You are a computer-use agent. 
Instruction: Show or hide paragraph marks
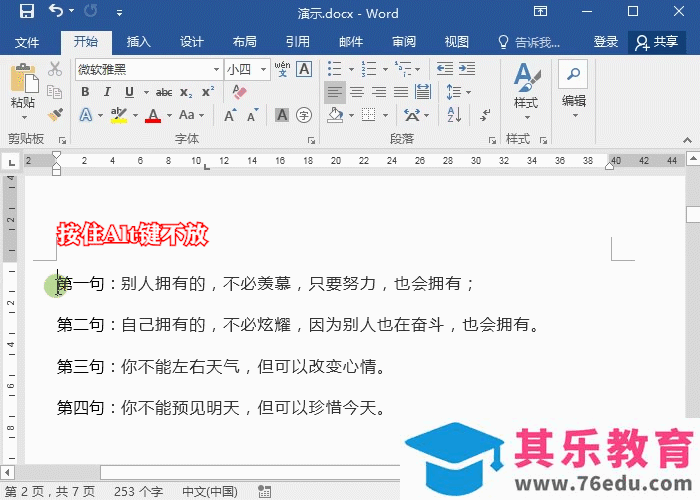point(485,115)
